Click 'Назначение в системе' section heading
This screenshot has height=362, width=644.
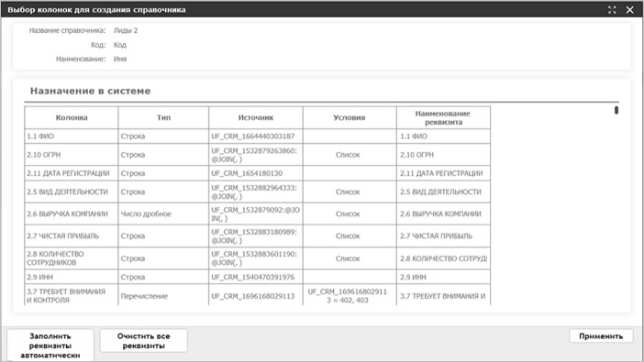90,91
